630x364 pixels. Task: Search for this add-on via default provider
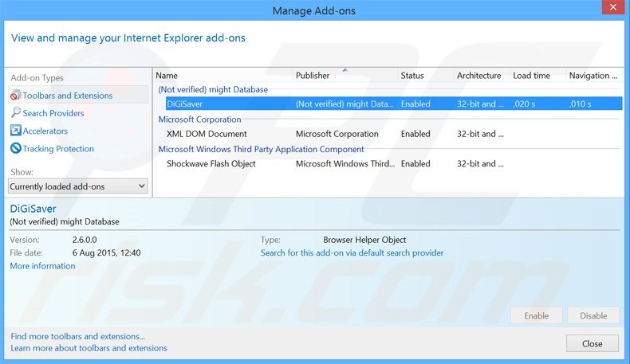(x=352, y=252)
